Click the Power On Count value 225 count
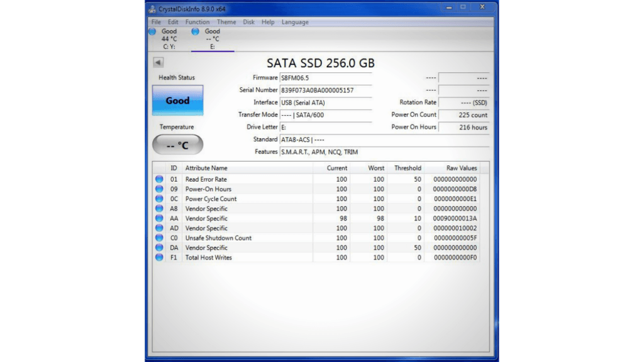The width and height of the screenshot is (644, 362). tap(464, 115)
